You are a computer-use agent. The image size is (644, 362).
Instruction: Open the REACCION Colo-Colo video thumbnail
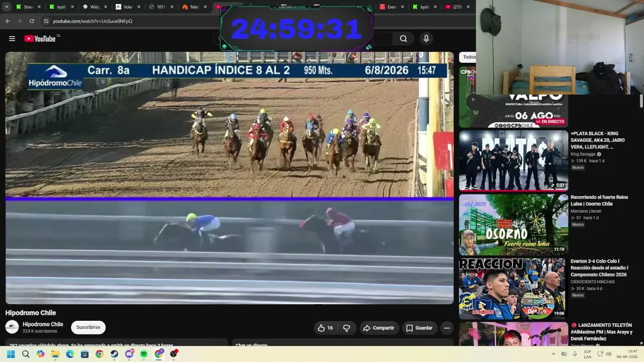[513, 288]
